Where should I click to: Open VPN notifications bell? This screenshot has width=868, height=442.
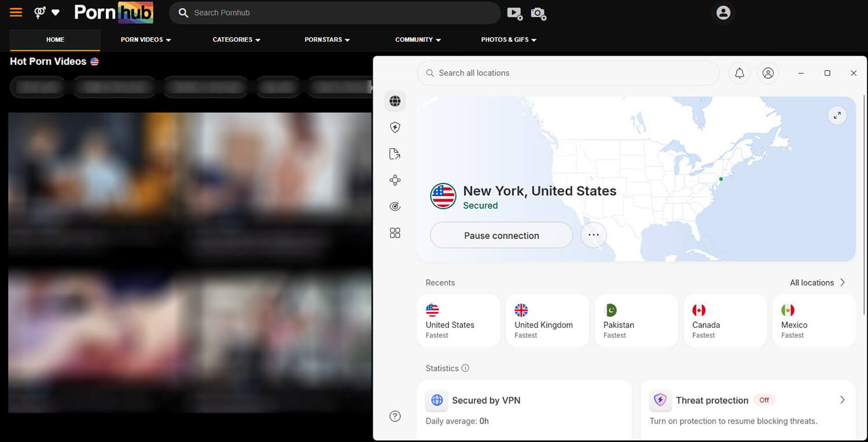tap(740, 73)
